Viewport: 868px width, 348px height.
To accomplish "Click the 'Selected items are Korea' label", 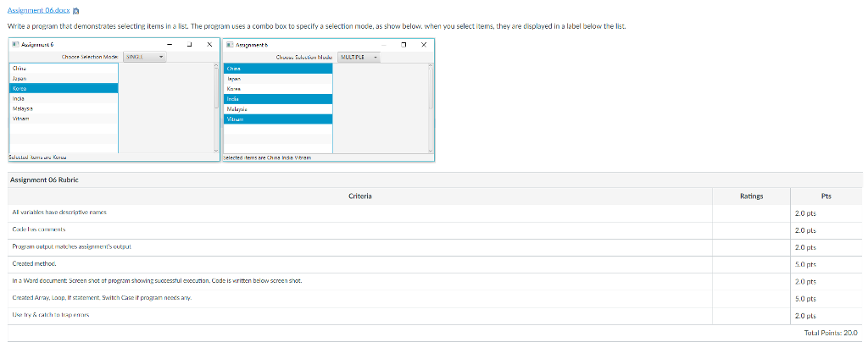I will pyautogui.click(x=37, y=157).
